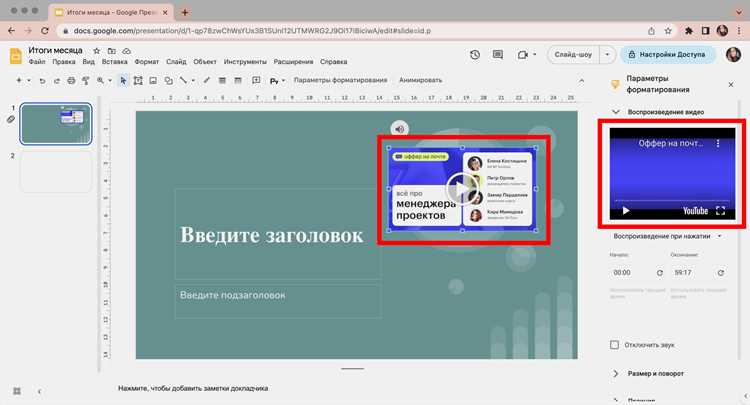Select slide 2 thumbnail

point(55,172)
